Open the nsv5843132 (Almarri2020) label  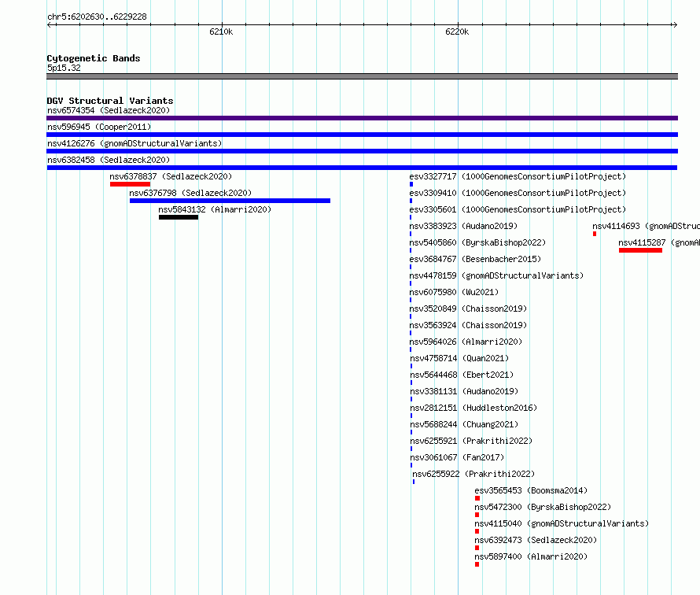215,209
